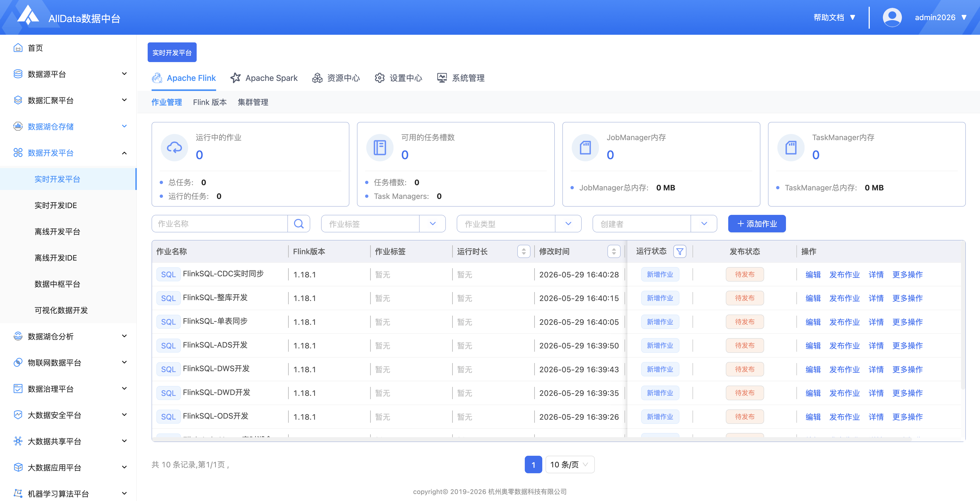
Task: Click 编辑 for FlinkSQL-DWS开发
Action: tap(813, 369)
